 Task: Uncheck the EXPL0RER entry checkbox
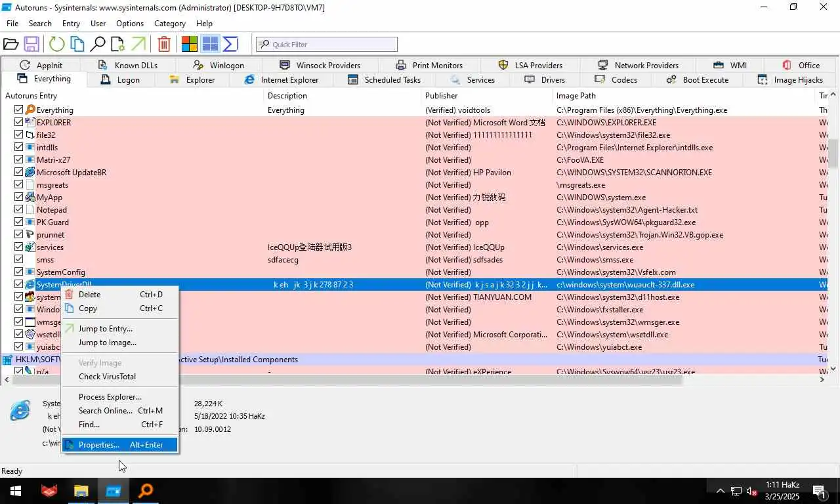point(18,122)
